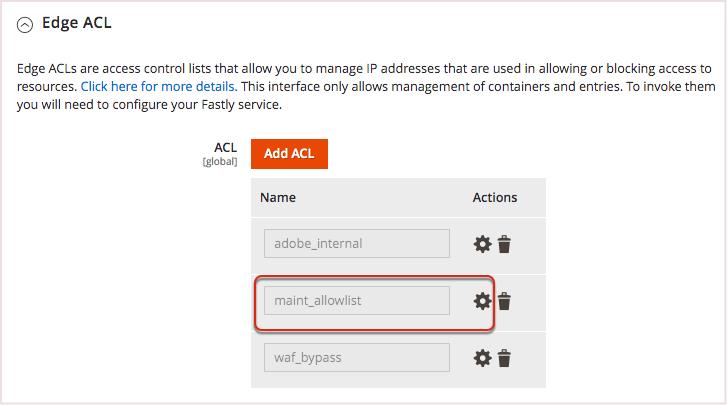Click the adobe_internal name field
Viewport: 727px width, 405px height.
357,244
